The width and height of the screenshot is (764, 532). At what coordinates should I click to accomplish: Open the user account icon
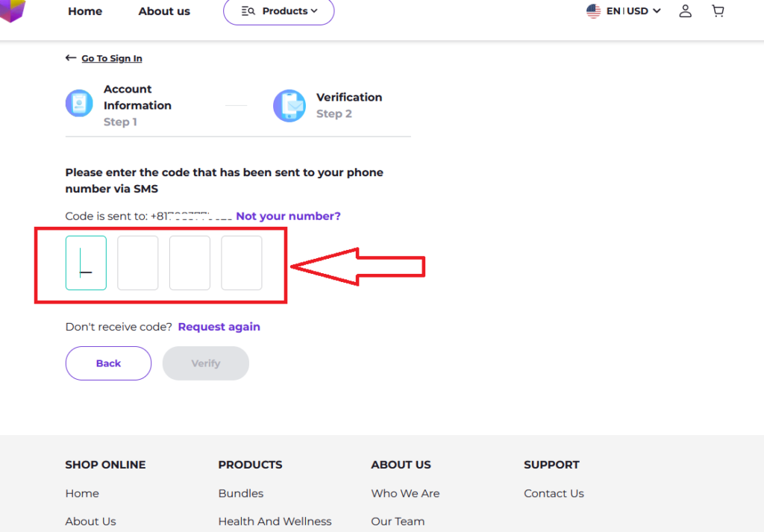tap(685, 11)
